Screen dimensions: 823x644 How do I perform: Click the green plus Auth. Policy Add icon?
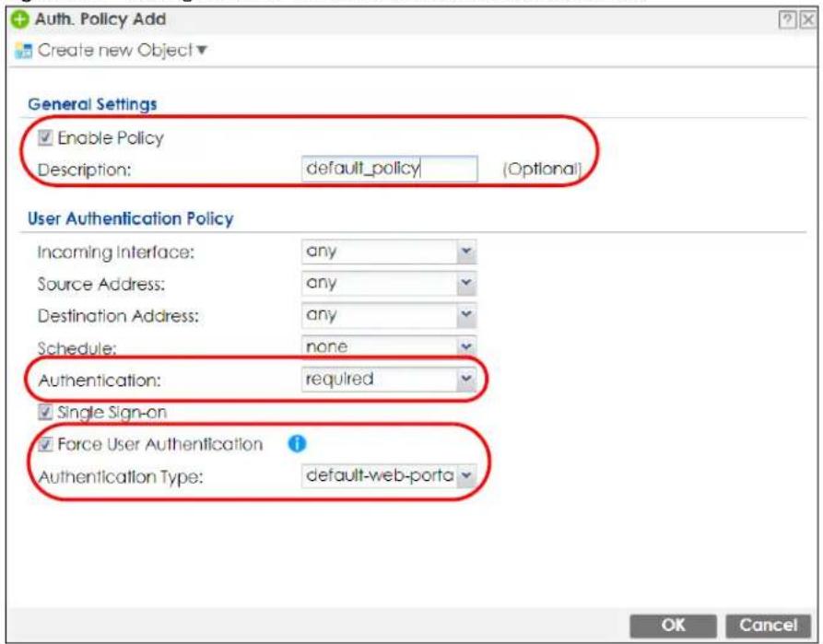pos(20,20)
